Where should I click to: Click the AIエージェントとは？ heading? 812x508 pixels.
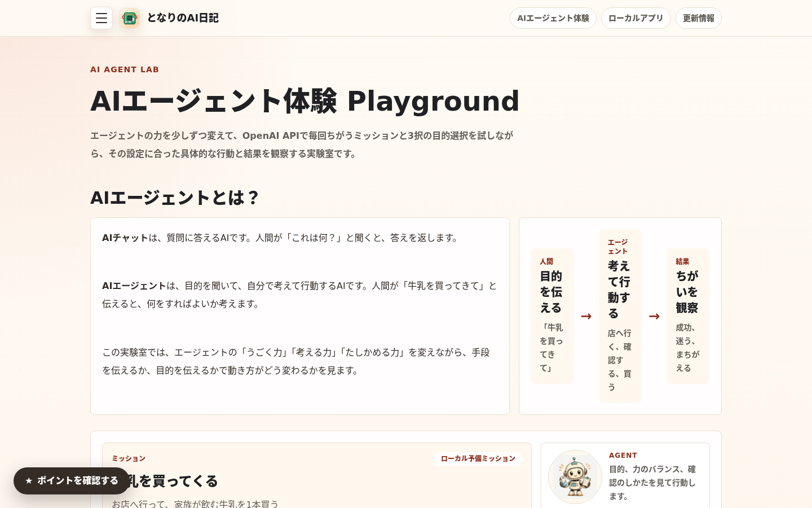pyautogui.click(x=174, y=198)
